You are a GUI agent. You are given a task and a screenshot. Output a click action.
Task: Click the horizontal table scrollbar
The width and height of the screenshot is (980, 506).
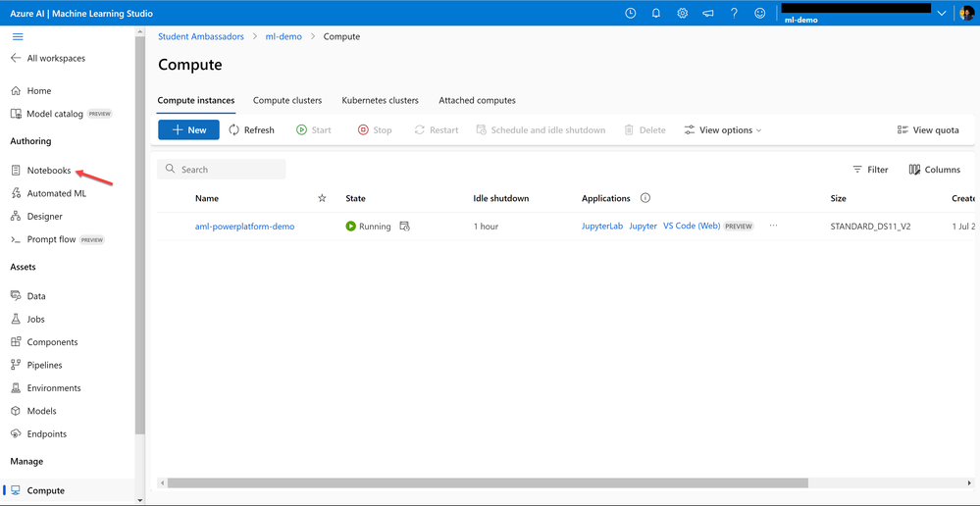[x=488, y=482]
